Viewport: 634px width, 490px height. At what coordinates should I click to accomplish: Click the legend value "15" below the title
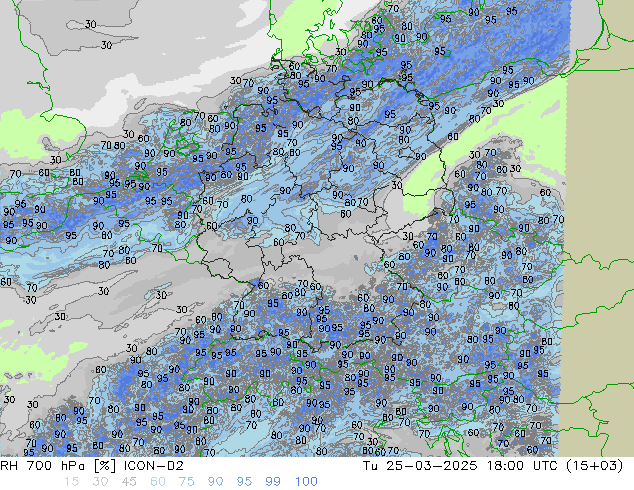(71, 482)
